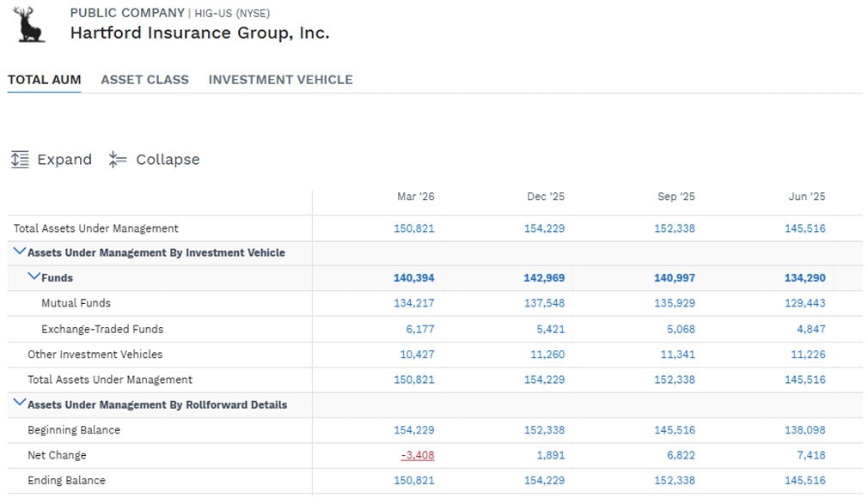868x498 pixels.
Task: Open Jun '25 Beginning Balance value 138,098
Action: pos(805,430)
